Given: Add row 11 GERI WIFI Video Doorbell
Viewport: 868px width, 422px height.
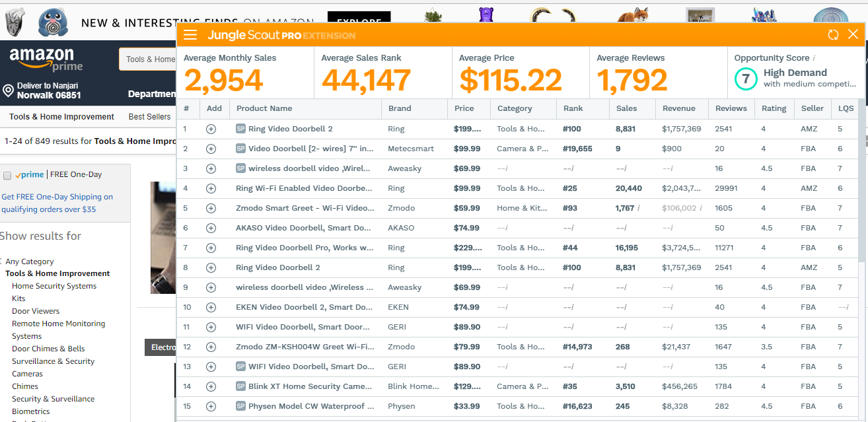Looking at the screenshot, I should pos(211,327).
